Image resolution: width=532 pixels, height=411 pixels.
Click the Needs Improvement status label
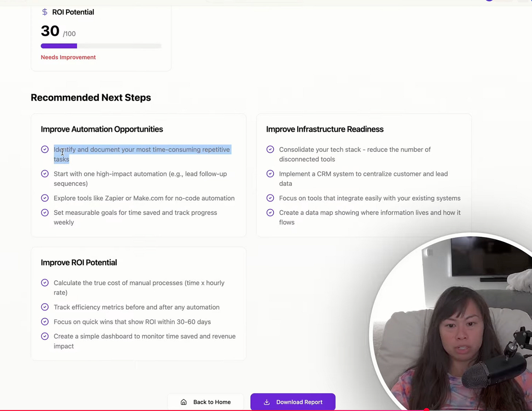[x=68, y=57]
